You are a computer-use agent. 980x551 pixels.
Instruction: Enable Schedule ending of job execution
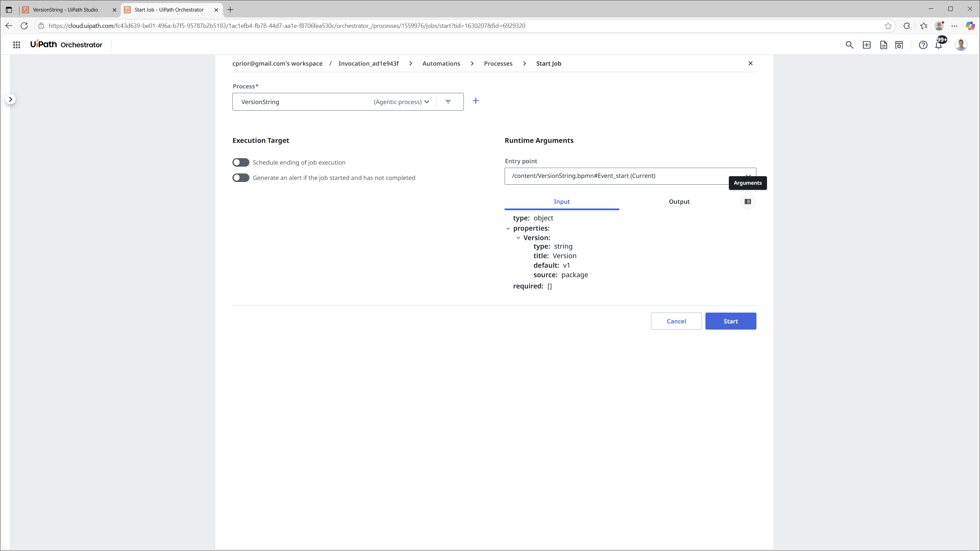pos(241,162)
